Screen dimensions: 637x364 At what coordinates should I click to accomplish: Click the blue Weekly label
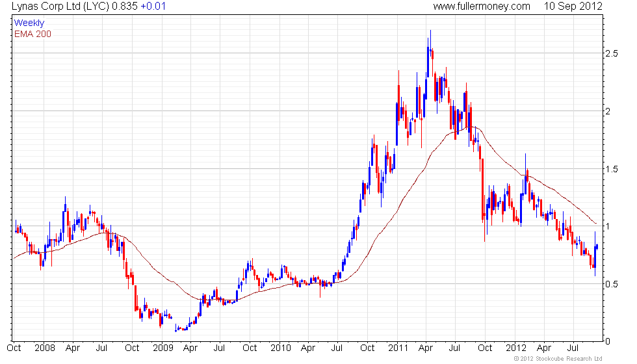[29, 23]
